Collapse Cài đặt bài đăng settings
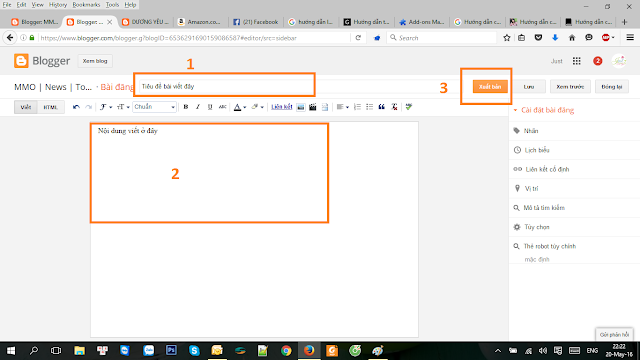 tap(544, 110)
